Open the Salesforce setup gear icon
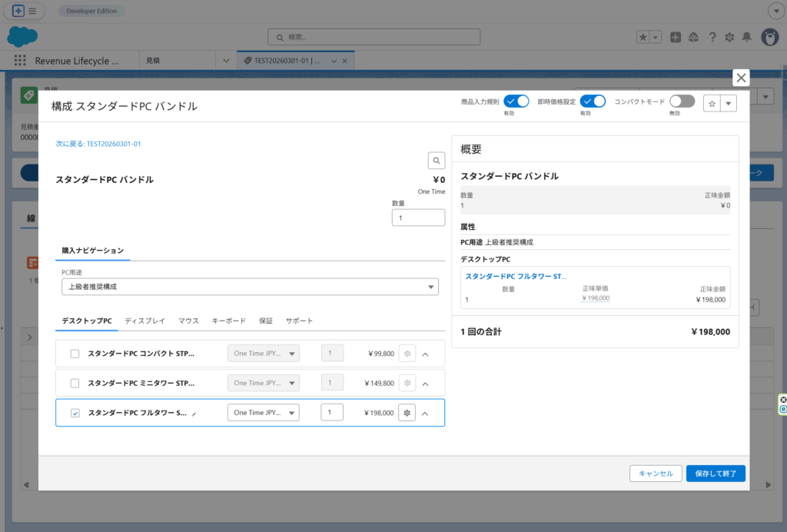The width and height of the screenshot is (787, 532). (729, 37)
